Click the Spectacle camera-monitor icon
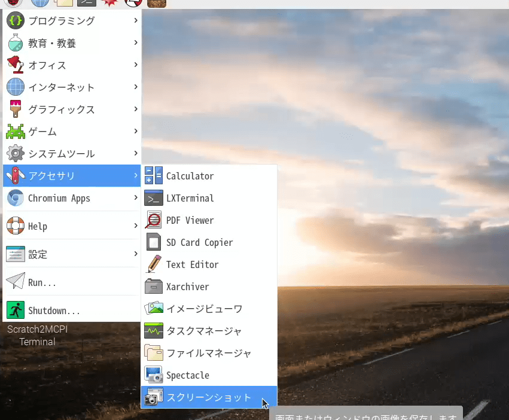 click(154, 375)
